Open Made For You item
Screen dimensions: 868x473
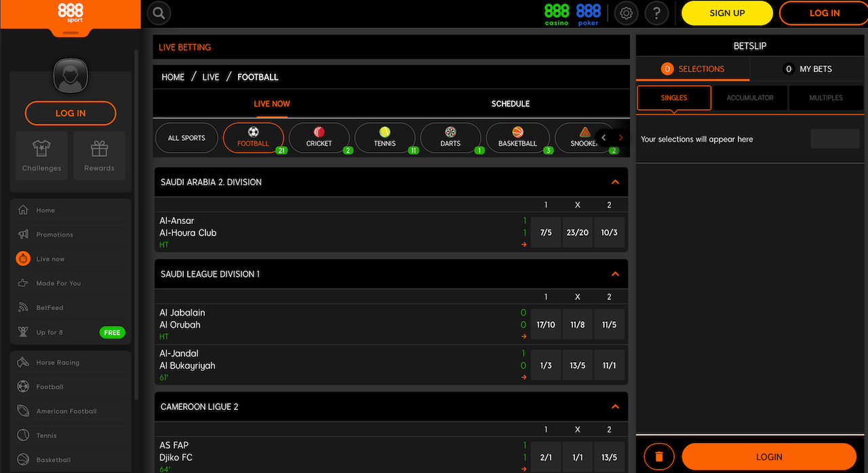(71, 284)
